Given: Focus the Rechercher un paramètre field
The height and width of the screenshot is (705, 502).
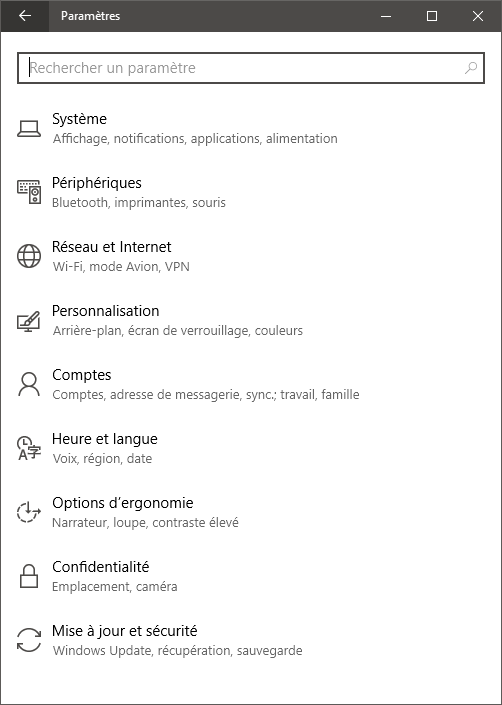Looking at the screenshot, I should 251,68.
